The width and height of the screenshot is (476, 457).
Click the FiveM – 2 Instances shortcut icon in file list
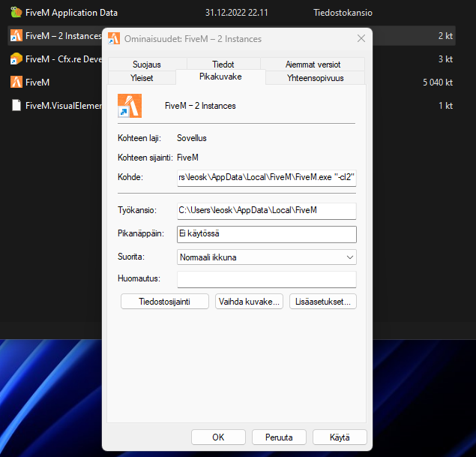click(x=16, y=35)
